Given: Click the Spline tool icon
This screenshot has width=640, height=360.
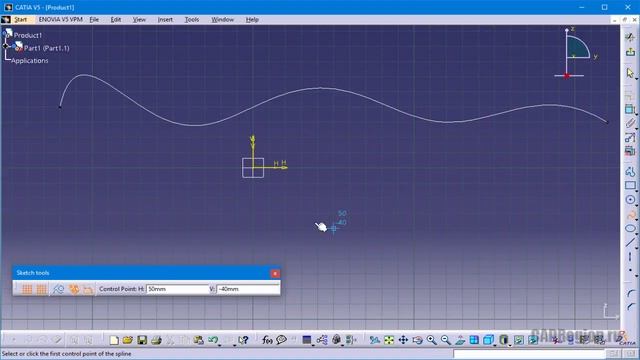Looking at the screenshot, I should (630, 214).
